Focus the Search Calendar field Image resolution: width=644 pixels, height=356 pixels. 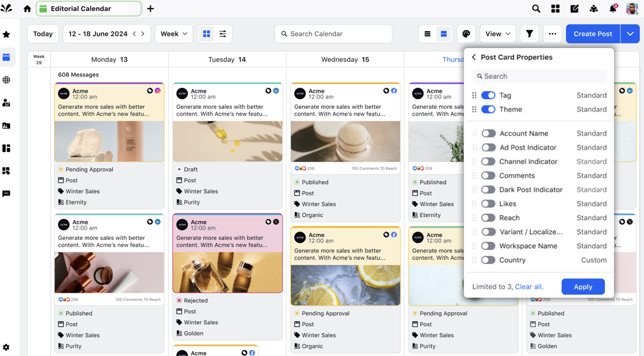click(x=333, y=34)
